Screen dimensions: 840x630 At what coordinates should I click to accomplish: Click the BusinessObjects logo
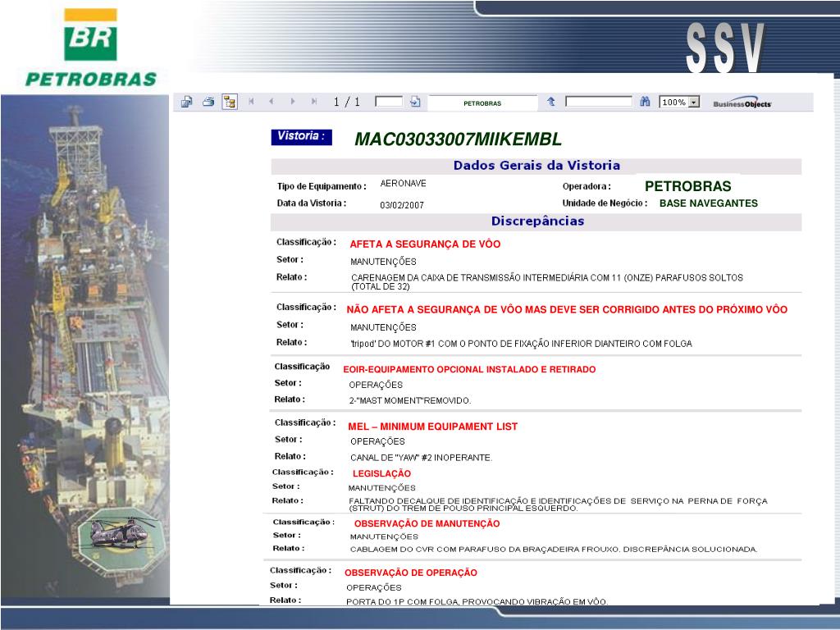[742, 104]
